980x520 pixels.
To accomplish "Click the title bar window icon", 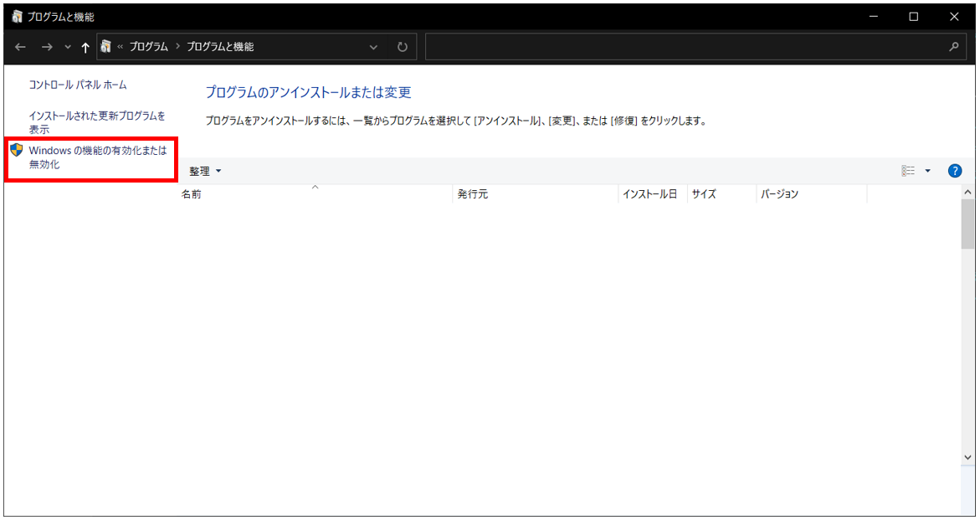I will click(x=17, y=17).
